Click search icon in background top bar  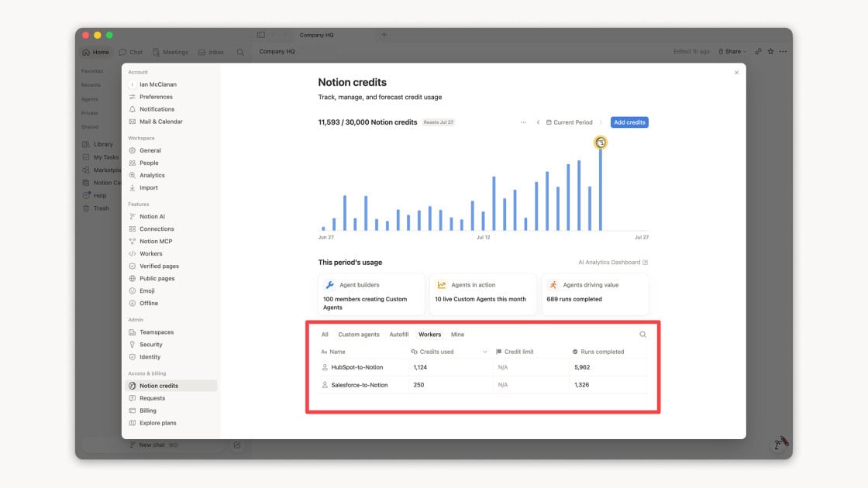tap(240, 52)
